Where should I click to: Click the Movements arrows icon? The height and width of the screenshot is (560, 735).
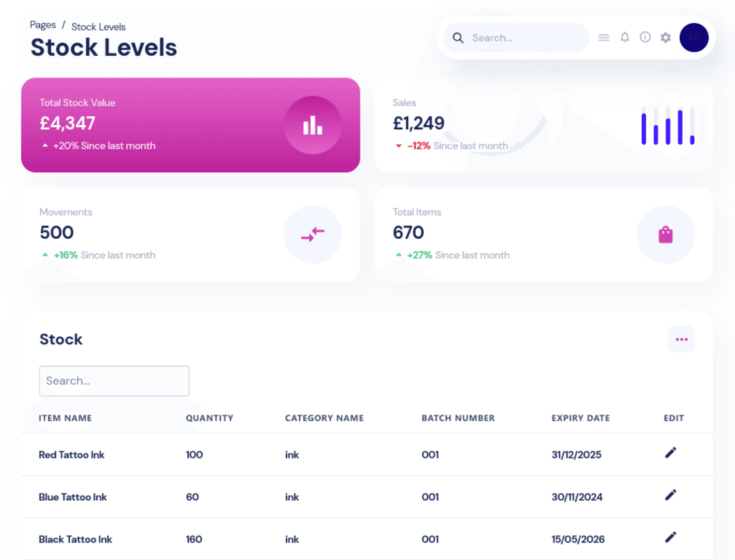point(312,235)
